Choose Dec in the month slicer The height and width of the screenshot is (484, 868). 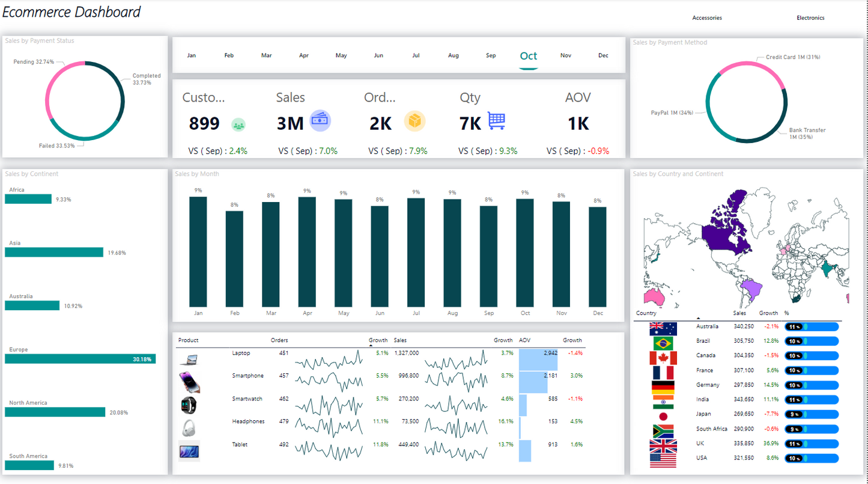pyautogui.click(x=603, y=56)
